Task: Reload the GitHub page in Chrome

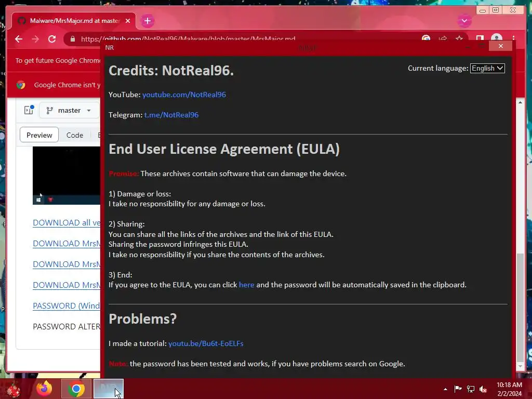Action: coord(52,39)
